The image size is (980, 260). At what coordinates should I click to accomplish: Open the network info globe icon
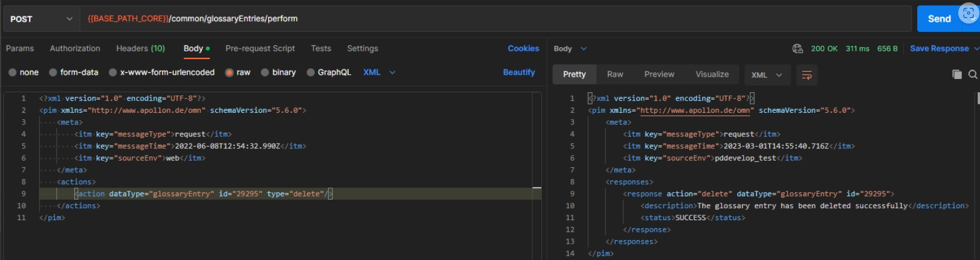coord(798,48)
